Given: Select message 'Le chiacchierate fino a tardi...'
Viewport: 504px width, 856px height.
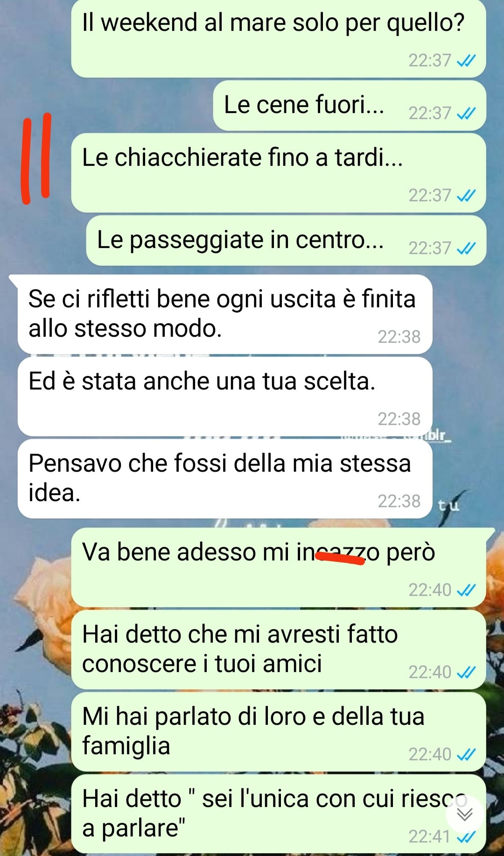Looking at the screenshot, I should click(x=279, y=173).
